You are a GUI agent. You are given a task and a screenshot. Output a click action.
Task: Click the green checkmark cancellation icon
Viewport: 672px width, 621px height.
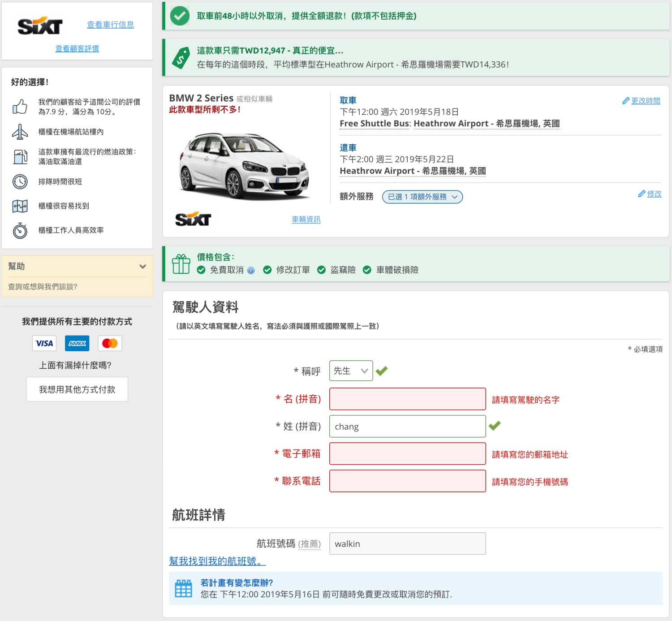180,16
